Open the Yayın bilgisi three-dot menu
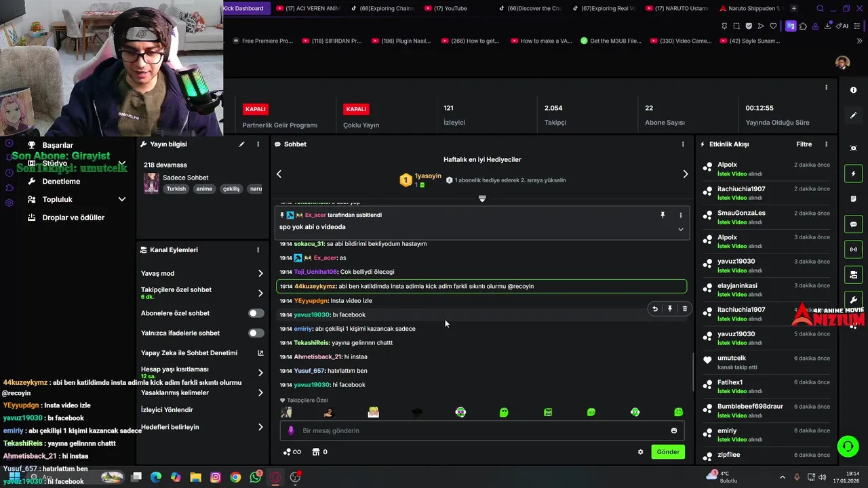The image size is (868, 488). [x=258, y=144]
